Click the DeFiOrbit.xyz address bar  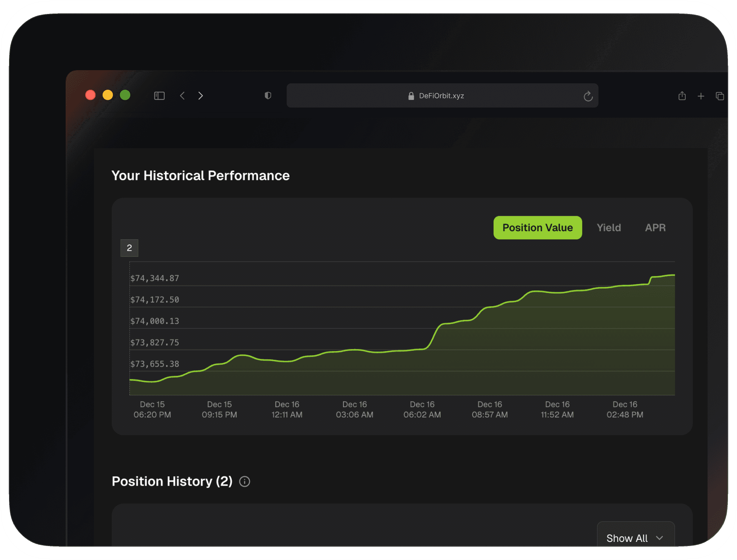[x=442, y=96]
